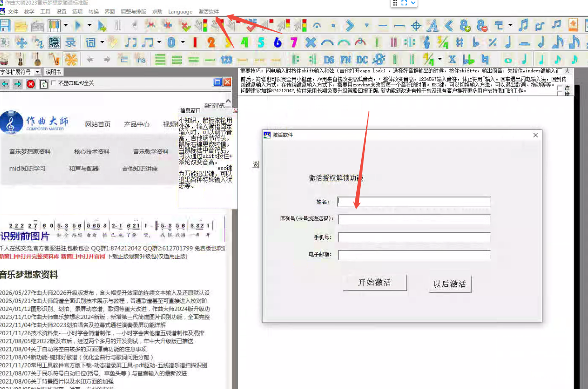588x389 pixels.
Task: Expand the piano keyboard icon dropdown arrow
Action: [x=66, y=25]
